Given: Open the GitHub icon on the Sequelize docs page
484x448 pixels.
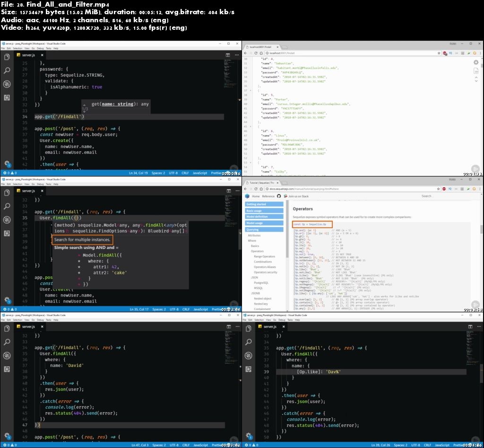Looking at the screenshot, I should tap(279, 196).
